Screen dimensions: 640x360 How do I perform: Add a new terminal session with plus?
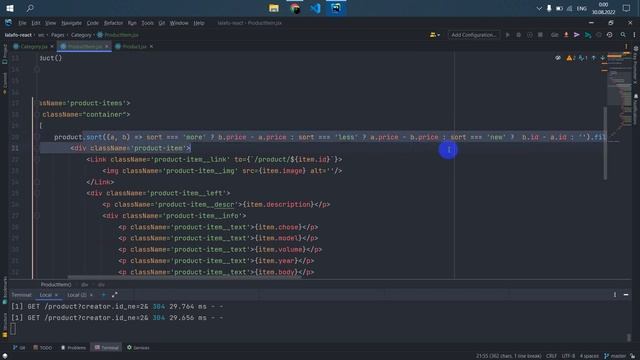103,295
